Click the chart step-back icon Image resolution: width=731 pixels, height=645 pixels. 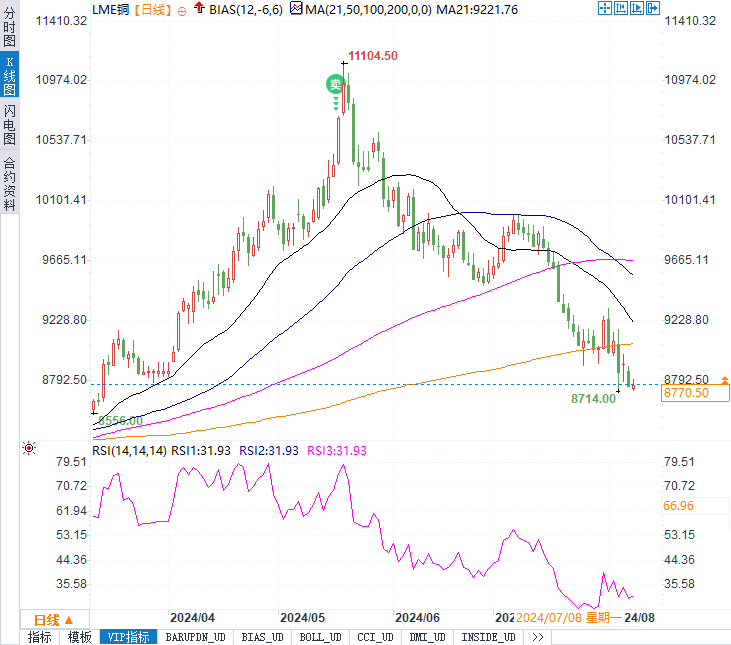coord(621,8)
